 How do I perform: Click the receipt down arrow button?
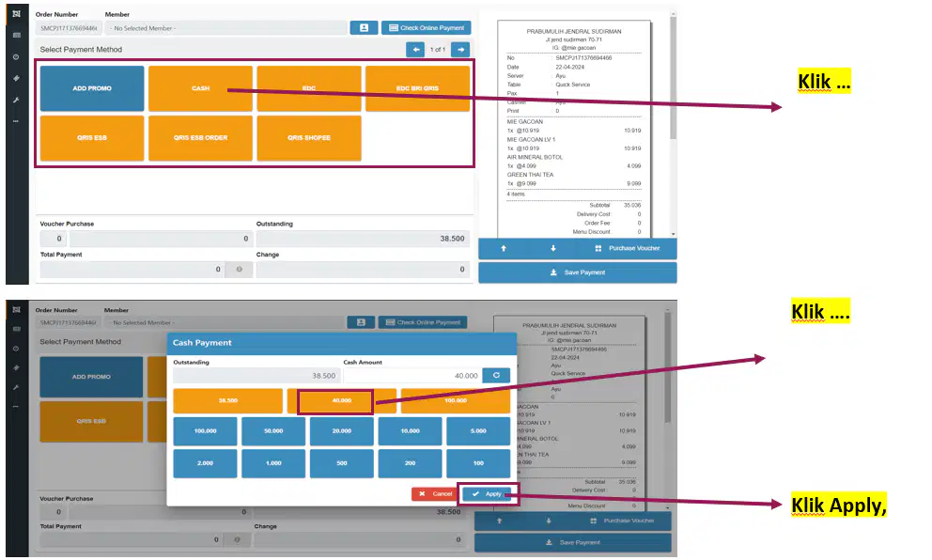pyautogui.click(x=552, y=248)
